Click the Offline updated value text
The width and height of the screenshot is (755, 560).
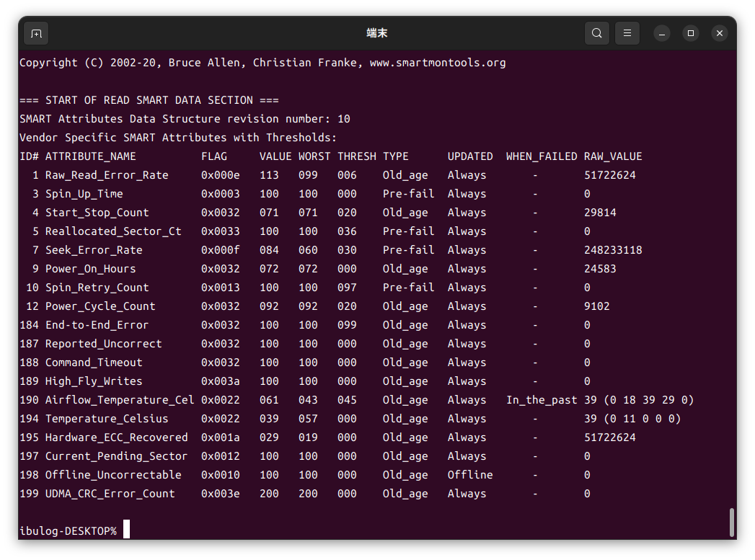[469, 475]
